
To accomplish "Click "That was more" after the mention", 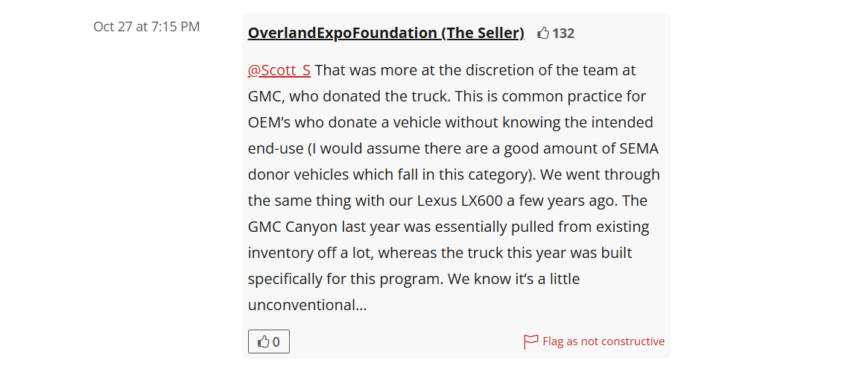I will pyautogui.click(x=361, y=70).
